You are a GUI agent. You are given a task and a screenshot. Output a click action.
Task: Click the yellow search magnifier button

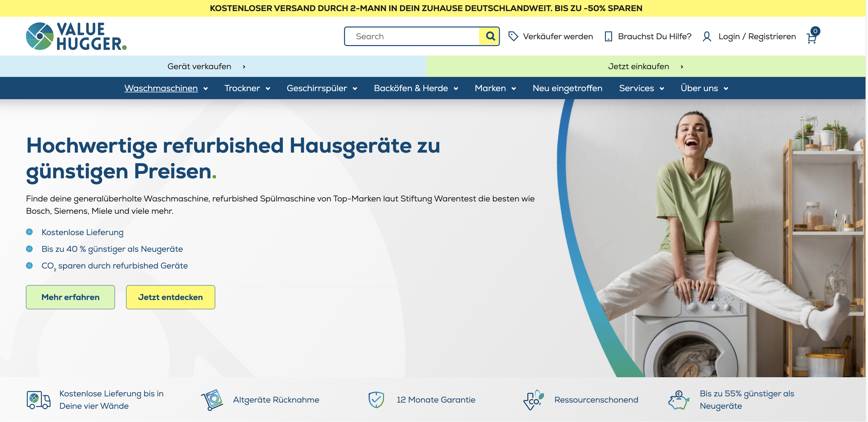pos(490,36)
